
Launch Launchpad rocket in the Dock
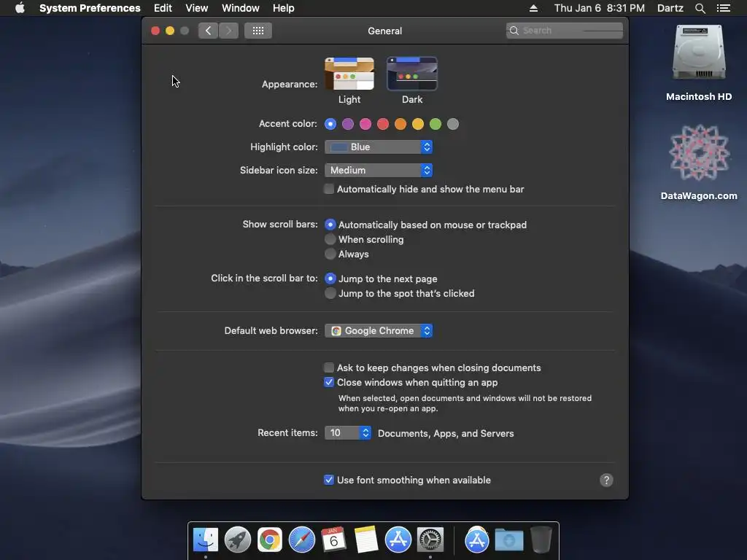click(x=237, y=540)
